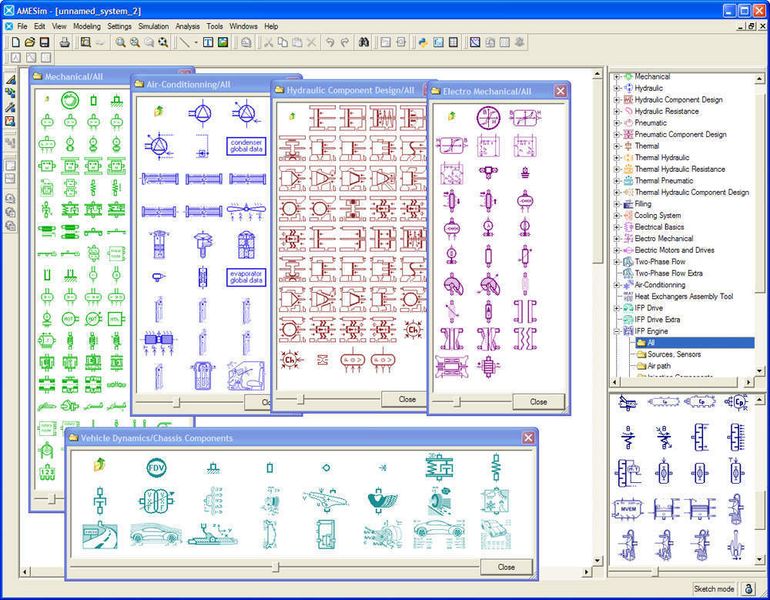Viewport: 770px width, 600px height.
Task: Select 'Heat Exchangers Assembly Tool' tree item
Action: pos(684,297)
